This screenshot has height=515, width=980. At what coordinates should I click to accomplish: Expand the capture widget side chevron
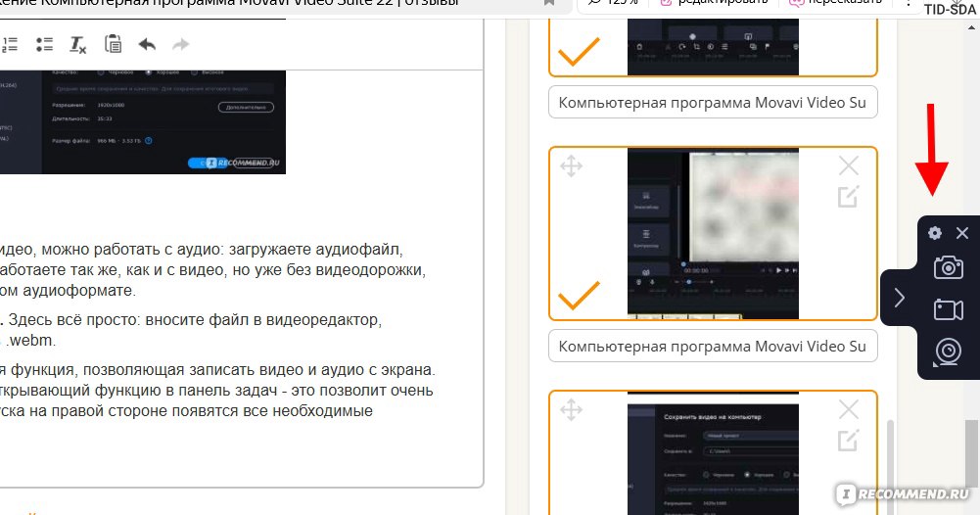pos(899,298)
